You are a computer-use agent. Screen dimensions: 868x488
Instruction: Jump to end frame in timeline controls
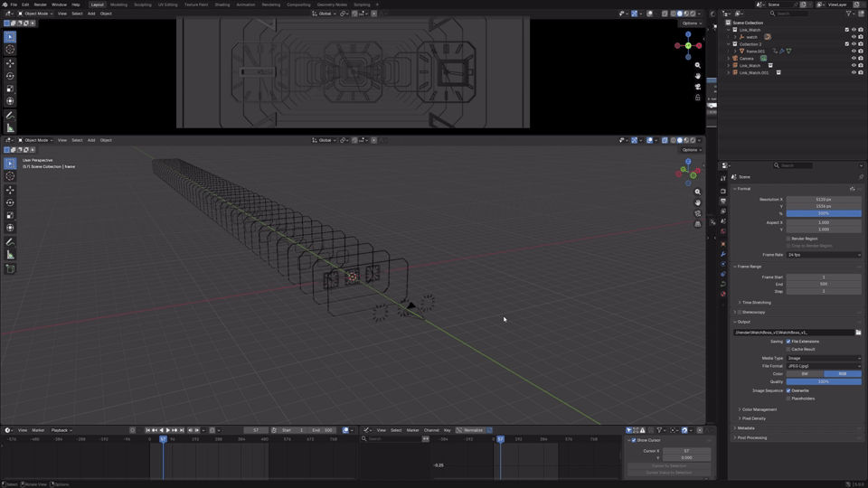[182, 430]
